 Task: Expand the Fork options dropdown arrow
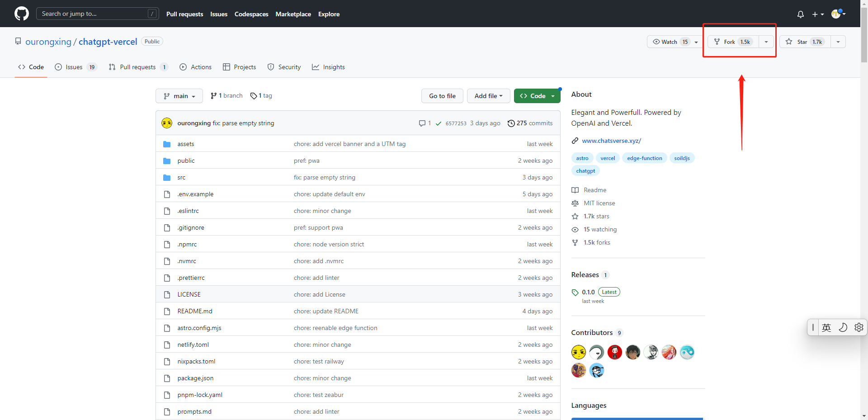(766, 42)
